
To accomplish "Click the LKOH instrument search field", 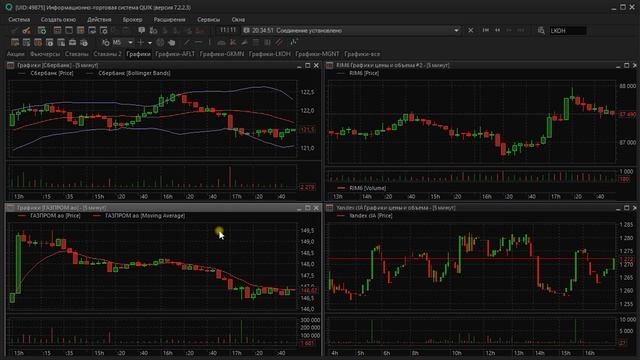I will [567, 31].
